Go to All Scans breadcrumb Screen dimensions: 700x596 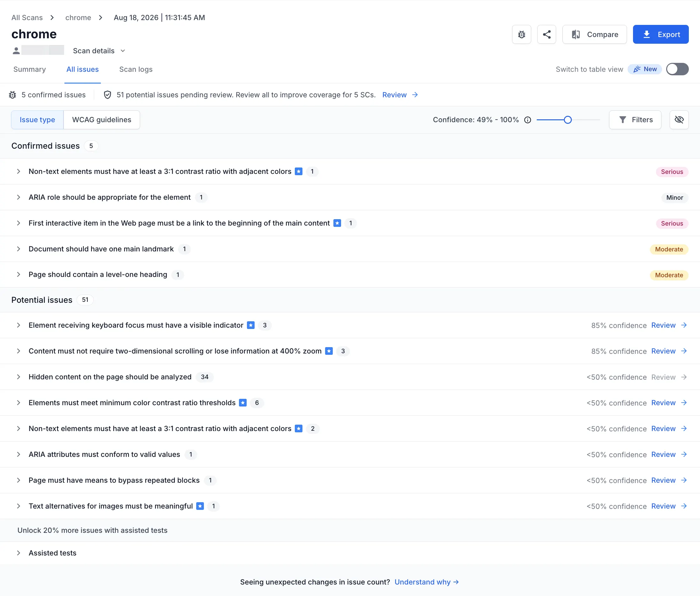(x=27, y=18)
